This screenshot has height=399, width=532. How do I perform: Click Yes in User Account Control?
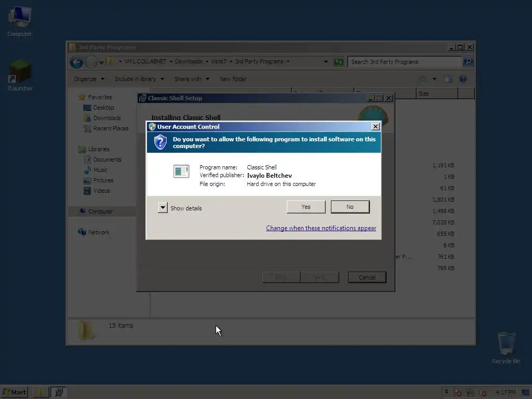pyautogui.click(x=305, y=207)
